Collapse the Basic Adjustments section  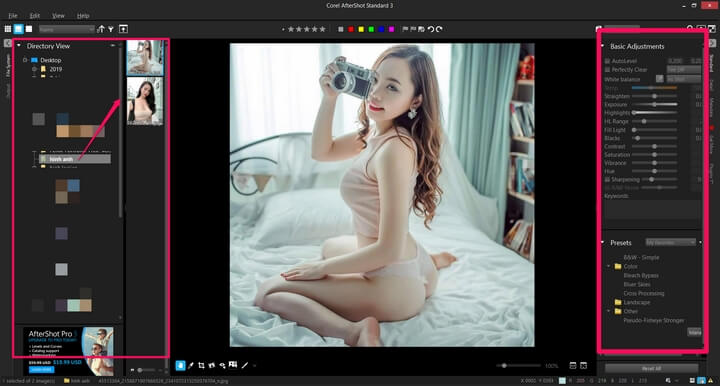pyautogui.click(x=602, y=46)
